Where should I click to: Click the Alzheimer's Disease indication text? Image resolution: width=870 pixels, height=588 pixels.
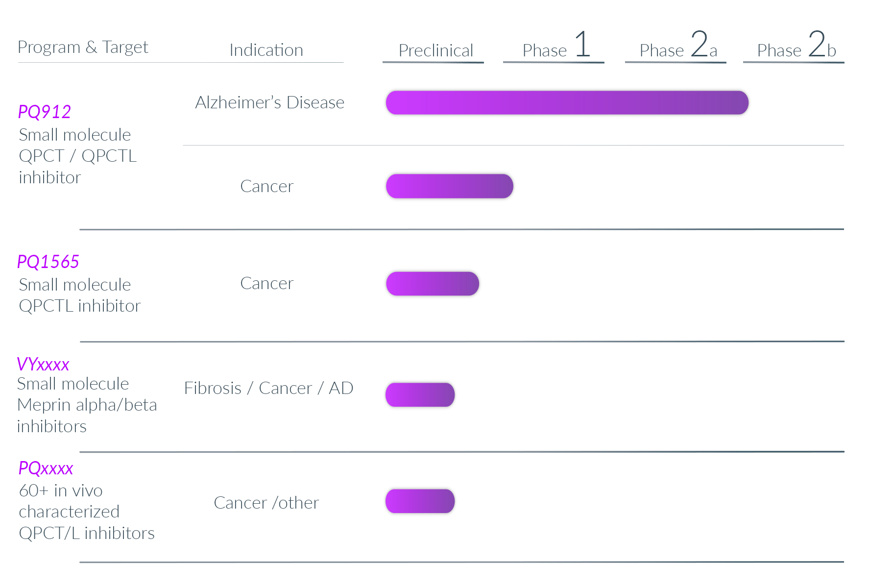pos(270,102)
